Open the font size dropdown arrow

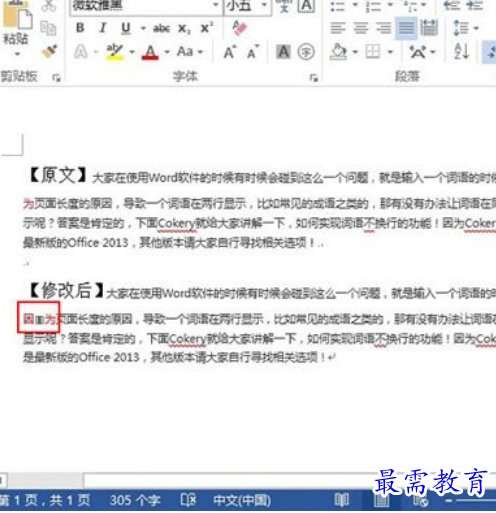[x=264, y=5]
